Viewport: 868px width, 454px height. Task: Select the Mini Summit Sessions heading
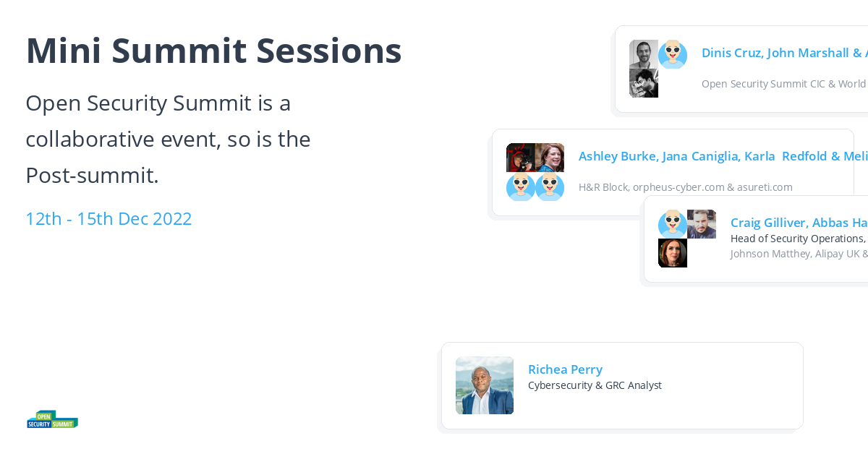[213, 51]
